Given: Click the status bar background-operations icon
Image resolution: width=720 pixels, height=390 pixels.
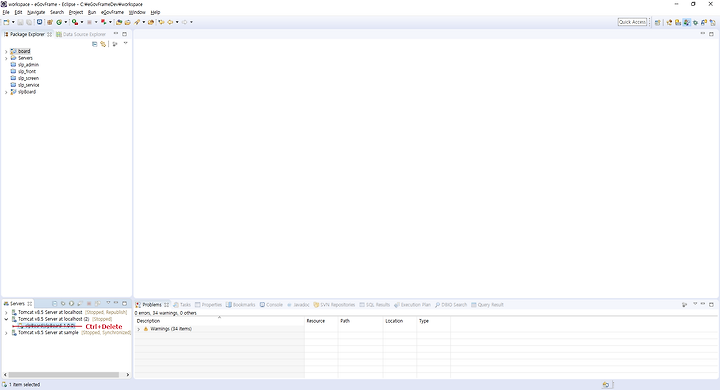Looking at the screenshot, I should pos(606,385).
